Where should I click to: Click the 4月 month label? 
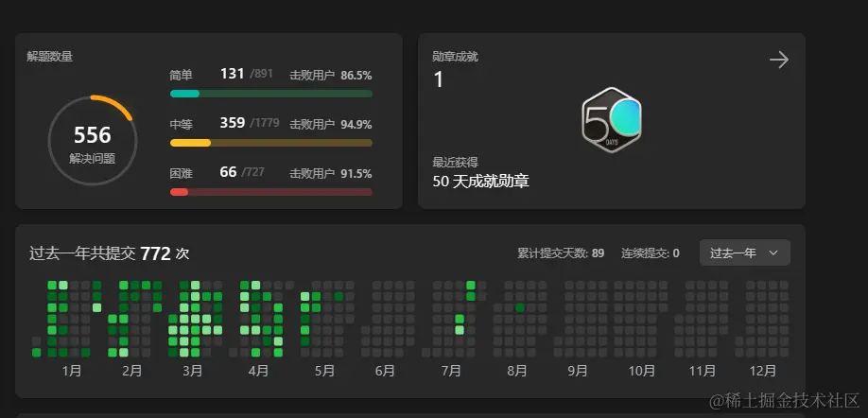(x=258, y=371)
